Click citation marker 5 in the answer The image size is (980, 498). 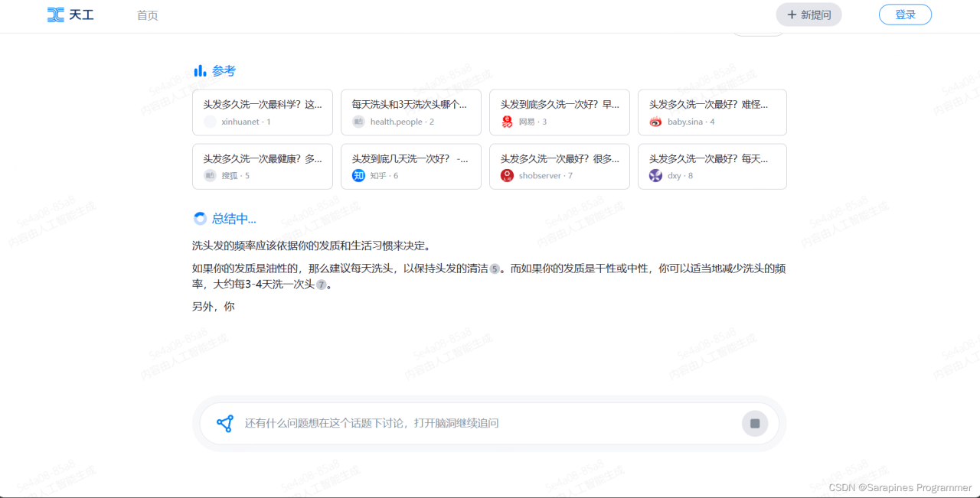pos(495,269)
